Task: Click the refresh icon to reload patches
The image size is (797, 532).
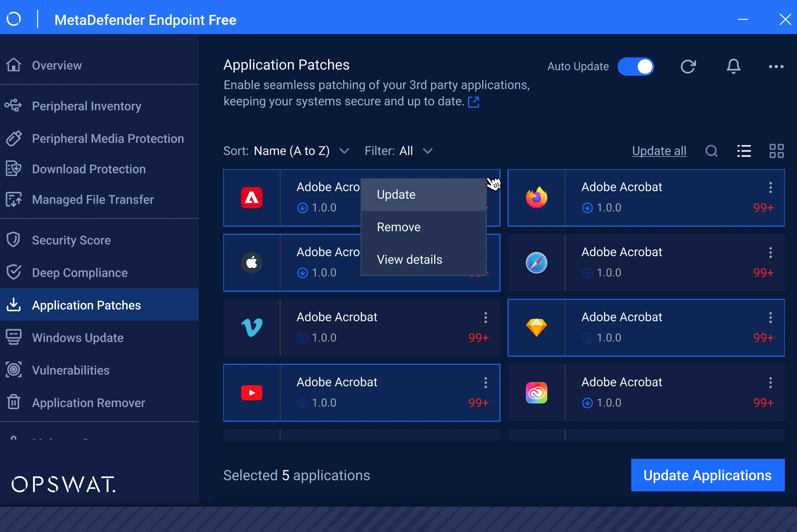Action: pos(688,66)
